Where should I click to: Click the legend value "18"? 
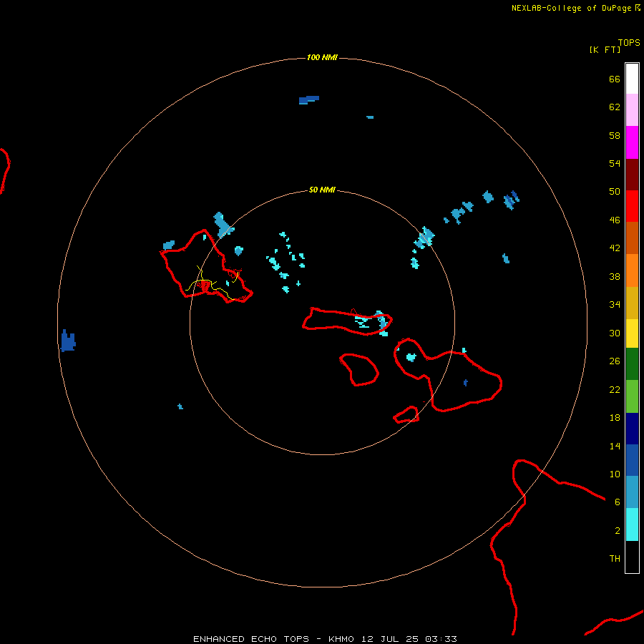(x=615, y=418)
